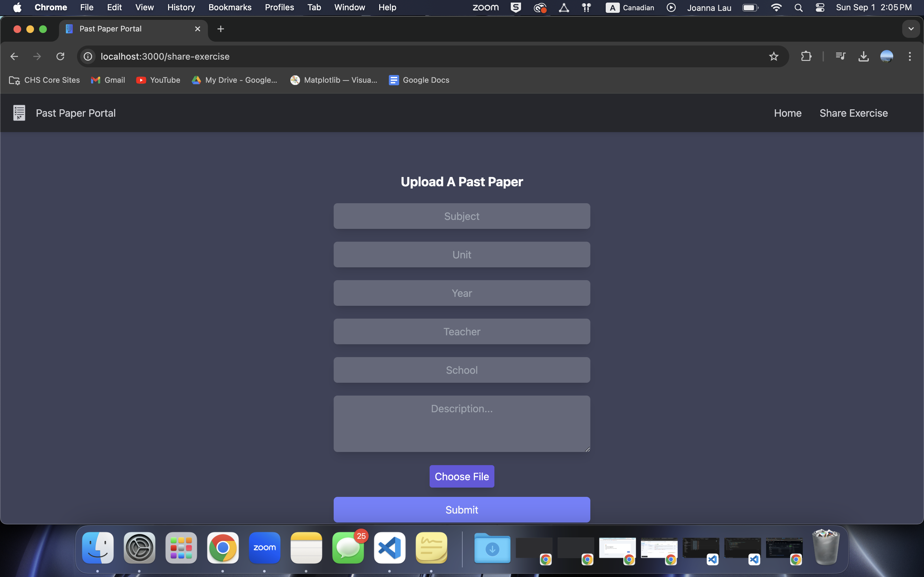The height and width of the screenshot is (577, 924).
Task: Focus the Subject input field
Action: coord(462,216)
